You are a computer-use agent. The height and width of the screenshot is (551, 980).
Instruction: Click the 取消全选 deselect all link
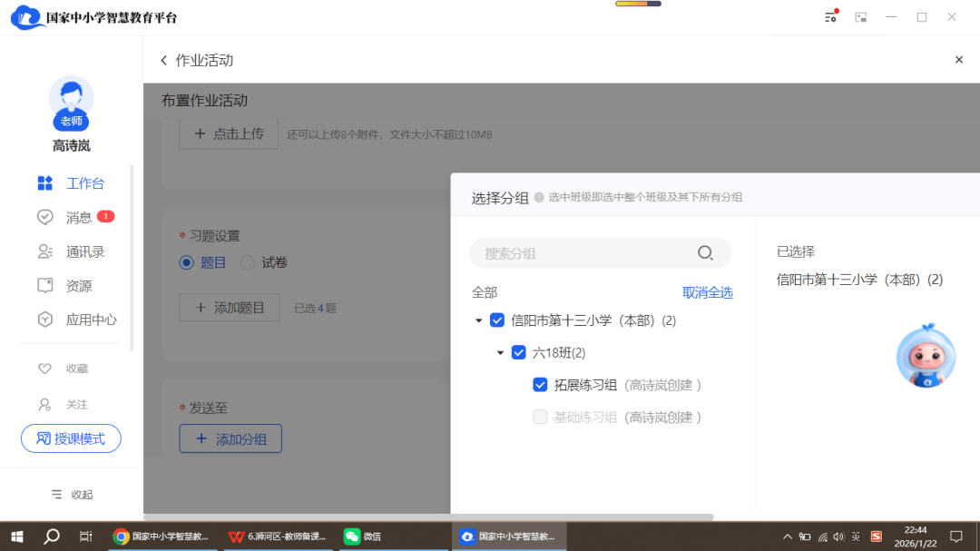(x=707, y=292)
